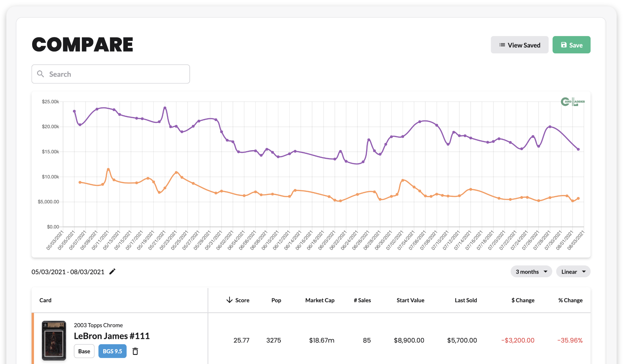Sort by % Change column header
The width and height of the screenshot is (623, 364).
[570, 300]
